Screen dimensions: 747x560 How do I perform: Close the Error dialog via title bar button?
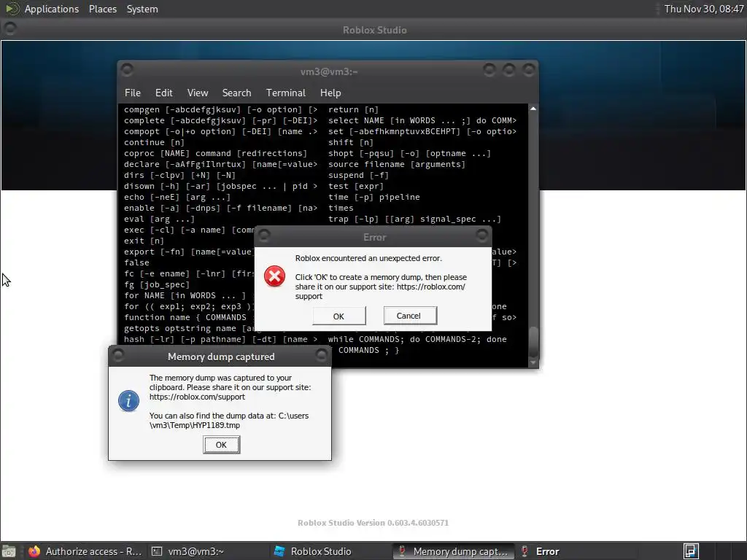[x=482, y=235]
